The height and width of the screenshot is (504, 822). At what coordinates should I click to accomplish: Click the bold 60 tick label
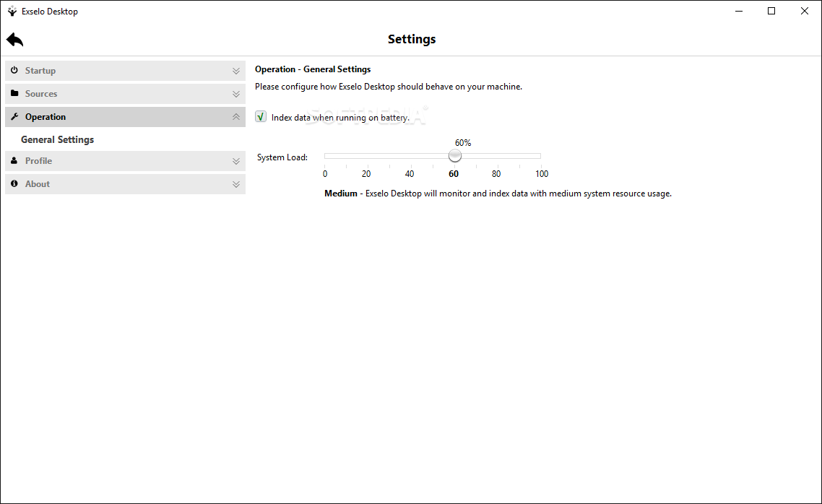[x=454, y=174]
